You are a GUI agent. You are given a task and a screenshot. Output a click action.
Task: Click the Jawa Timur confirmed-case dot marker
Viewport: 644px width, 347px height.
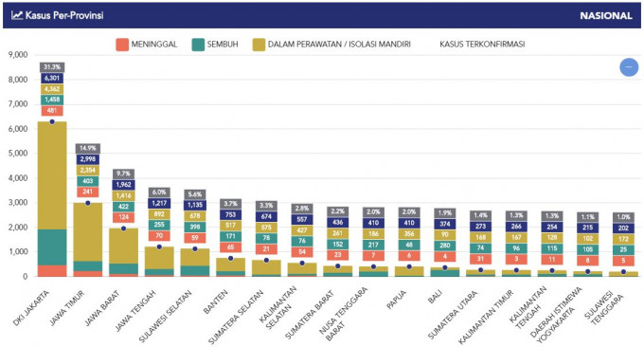[87, 203]
